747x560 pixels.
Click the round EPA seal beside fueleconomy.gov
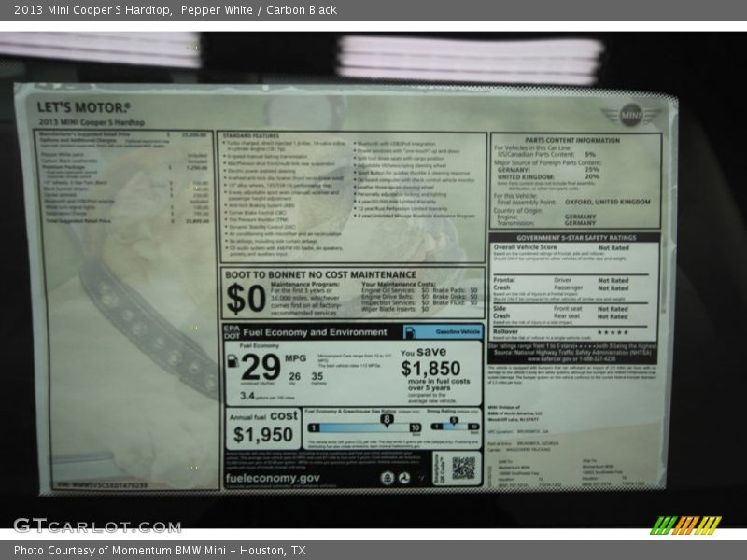tap(388, 478)
